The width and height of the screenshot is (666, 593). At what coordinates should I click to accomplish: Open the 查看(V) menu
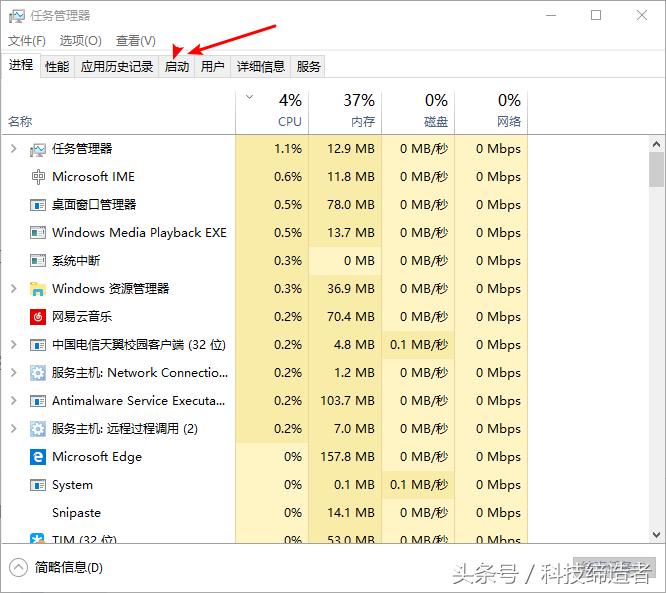tap(135, 41)
